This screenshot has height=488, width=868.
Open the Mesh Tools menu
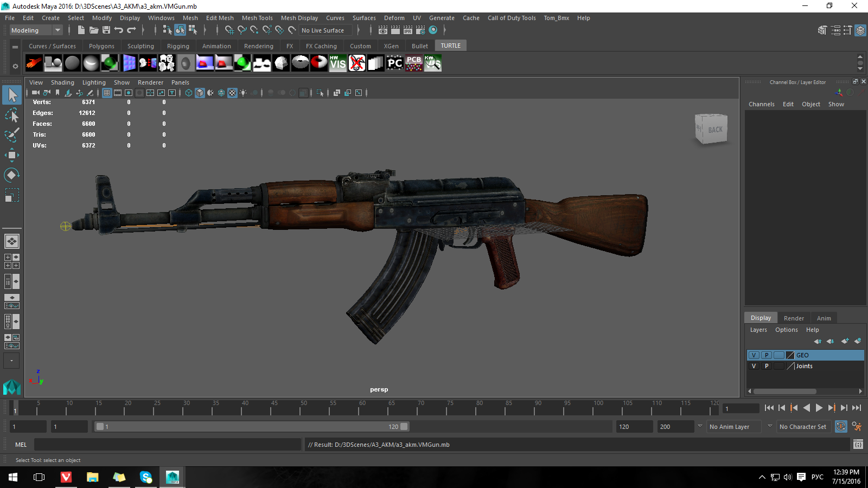(257, 18)
